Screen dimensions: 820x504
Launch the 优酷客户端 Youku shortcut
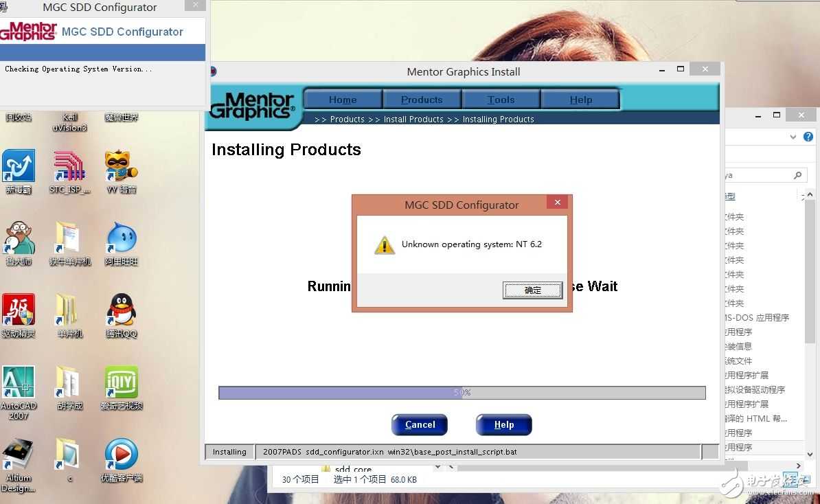(122, 459)
